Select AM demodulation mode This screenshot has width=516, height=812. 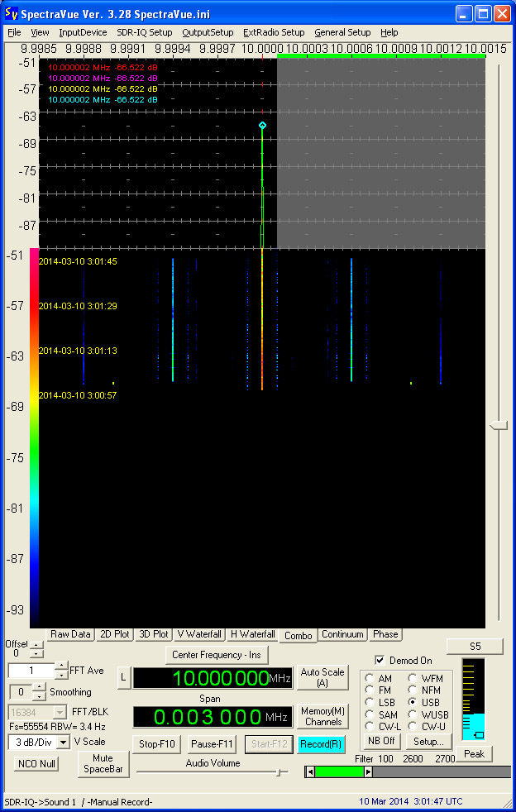[370, 678]
